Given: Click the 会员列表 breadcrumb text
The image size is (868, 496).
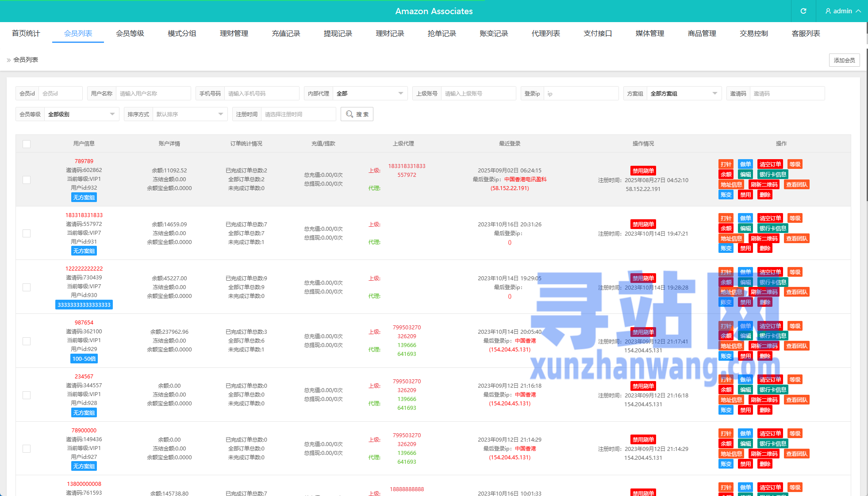Looking at the screenshot, I should 26,60.
